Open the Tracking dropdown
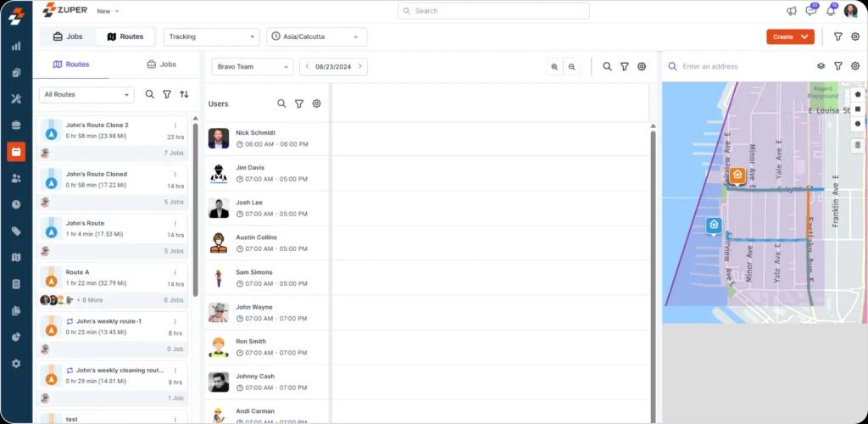The image size is (868, 424). (x=211, y=36)
